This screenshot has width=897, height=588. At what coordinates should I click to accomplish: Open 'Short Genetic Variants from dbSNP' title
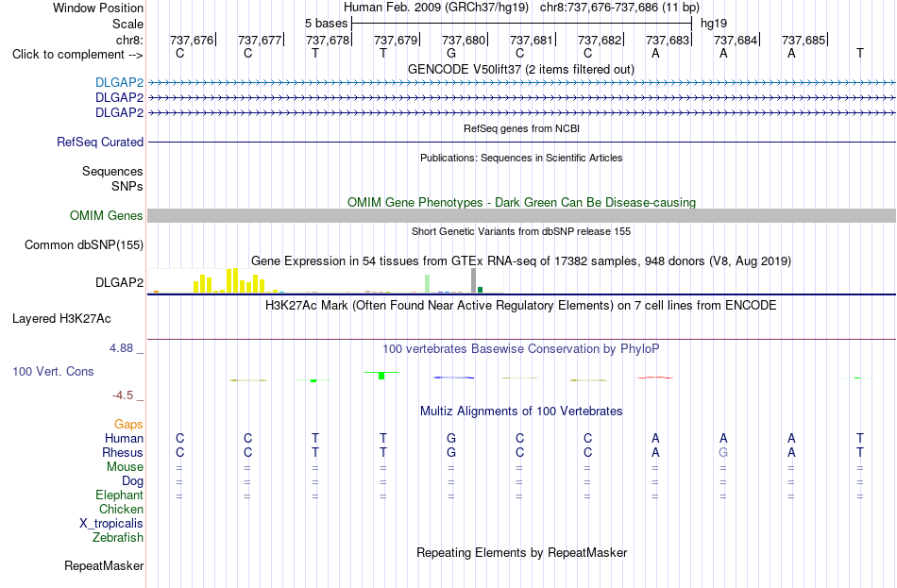coord(521,231)
